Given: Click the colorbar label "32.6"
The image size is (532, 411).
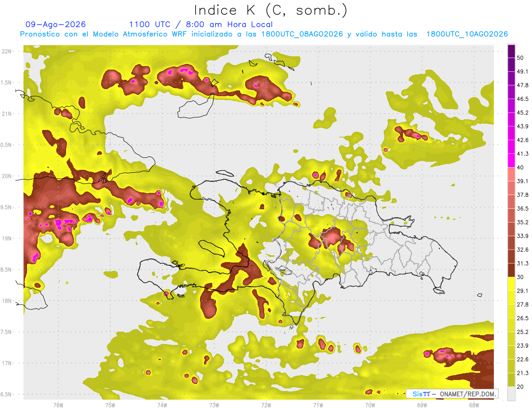Looking at the screenshot, I should coord(523,250).
